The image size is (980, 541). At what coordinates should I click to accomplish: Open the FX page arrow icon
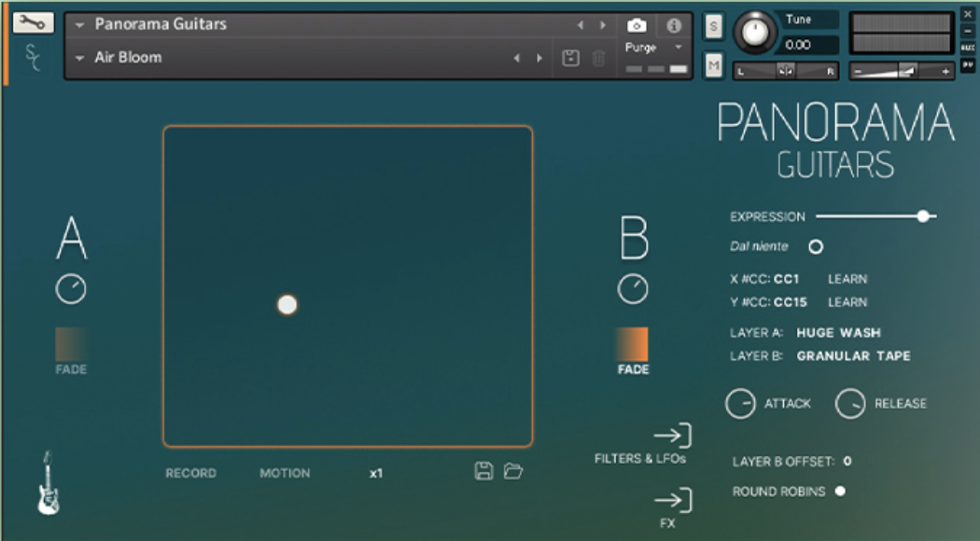[x=673, y=500]
